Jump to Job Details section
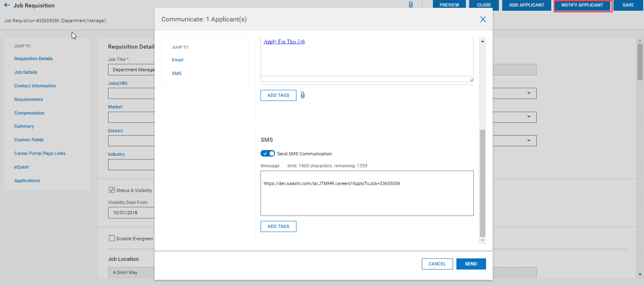Screen dimensions: 644x286 26,72
